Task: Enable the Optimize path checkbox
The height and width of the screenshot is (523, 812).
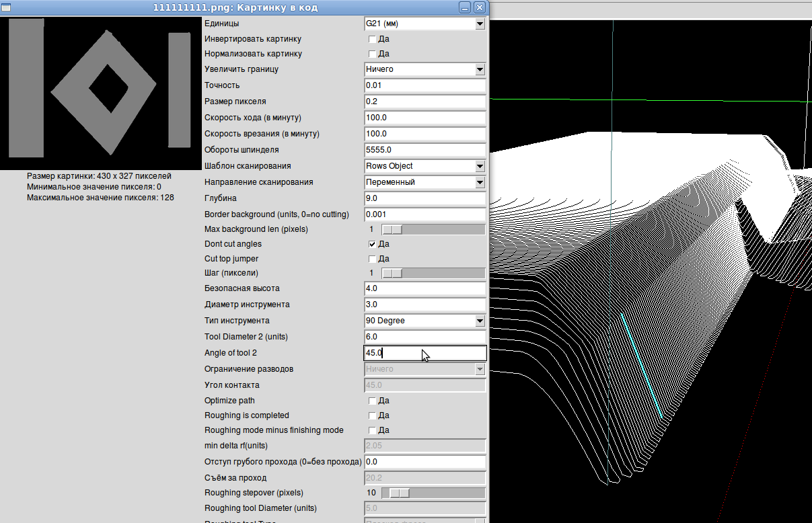Action: (x=372, y=401)
